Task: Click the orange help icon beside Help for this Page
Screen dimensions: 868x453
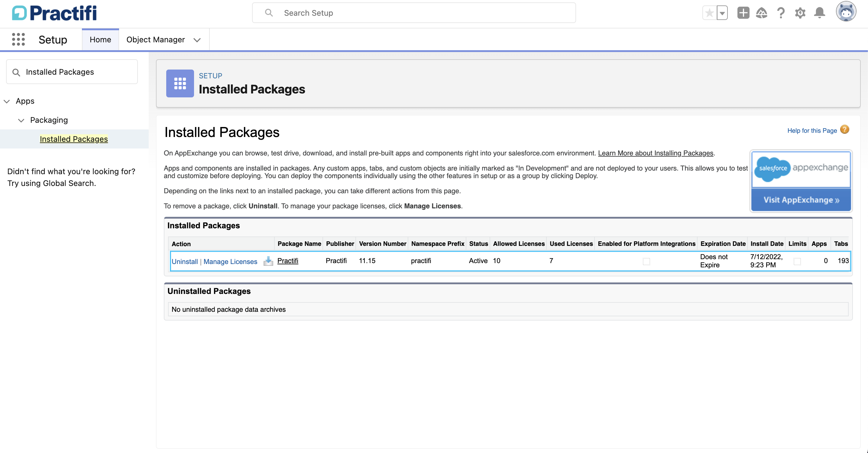Action: click(845, 130)
